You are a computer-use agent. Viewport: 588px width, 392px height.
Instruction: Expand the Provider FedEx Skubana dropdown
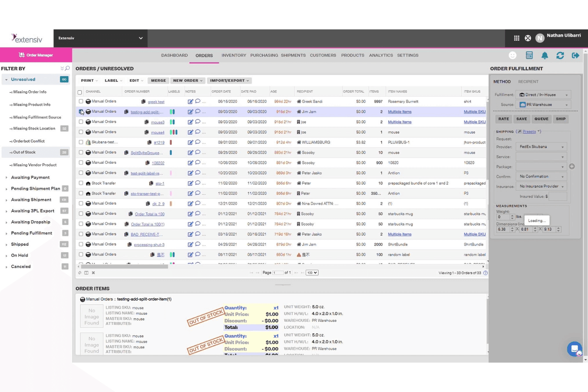[542, 147]
